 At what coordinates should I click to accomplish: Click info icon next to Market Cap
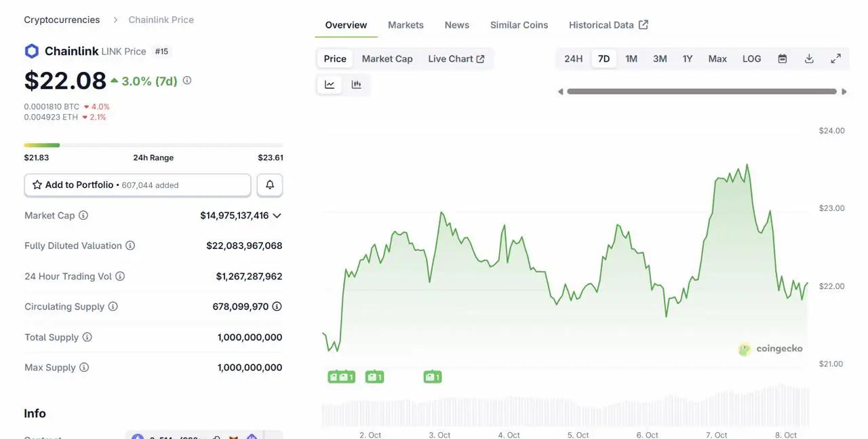click(x=83, y=215)
